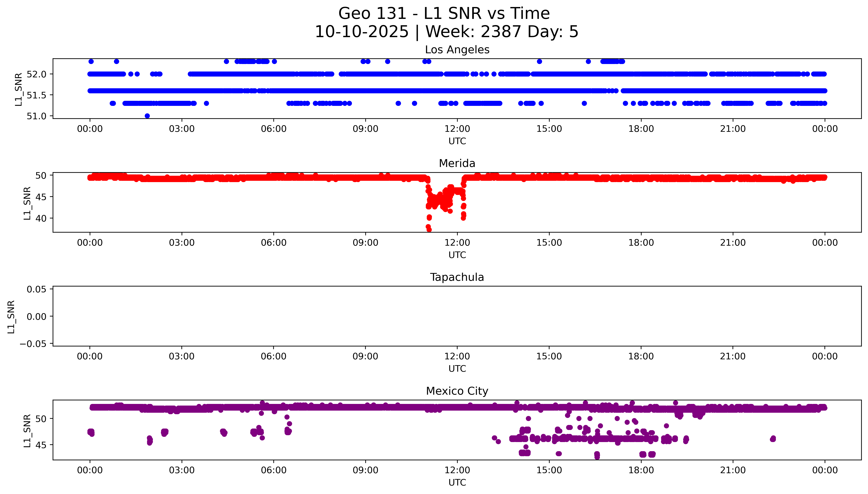This screenshot has width=868, height=494.
Task: Click the isolated purple point near 22:00 in Mexico City
Action: (x=773, y=439)
